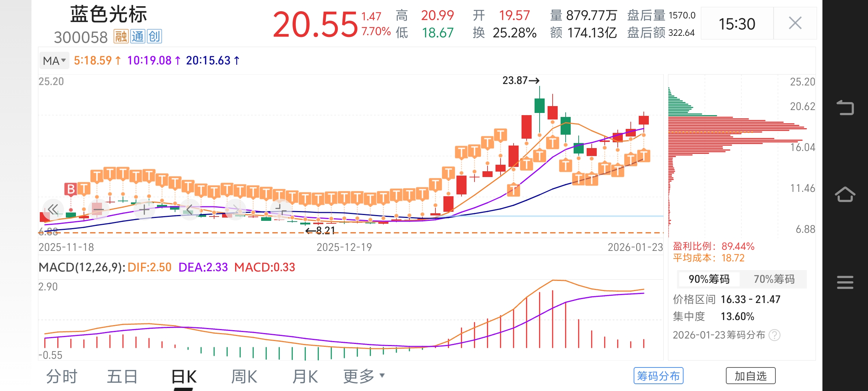This screenshot has width=868, height=391.
Task: Open the chip distribution help question mark
Action: (774, 335)
